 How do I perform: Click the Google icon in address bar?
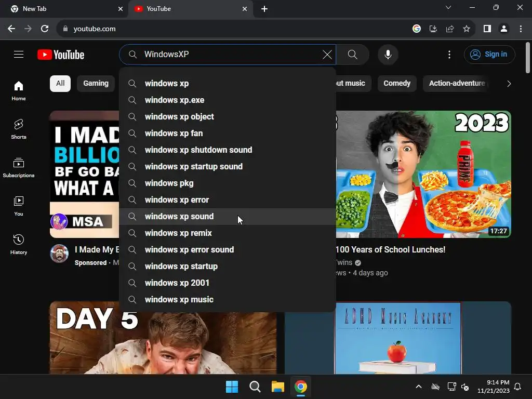417,29
